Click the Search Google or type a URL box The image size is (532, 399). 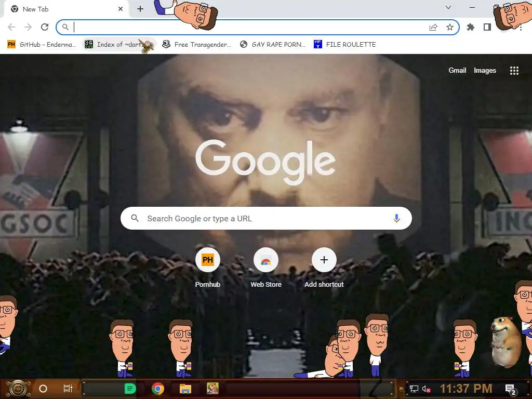266,218
